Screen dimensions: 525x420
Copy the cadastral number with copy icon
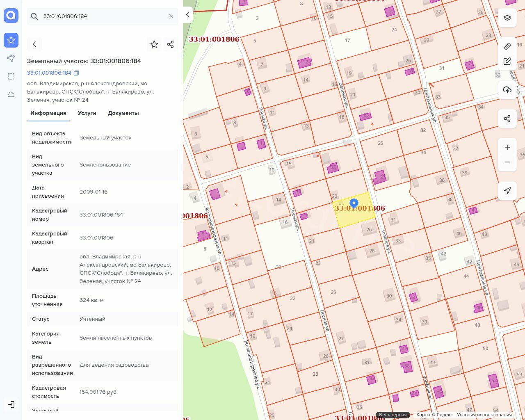(76, 73)
